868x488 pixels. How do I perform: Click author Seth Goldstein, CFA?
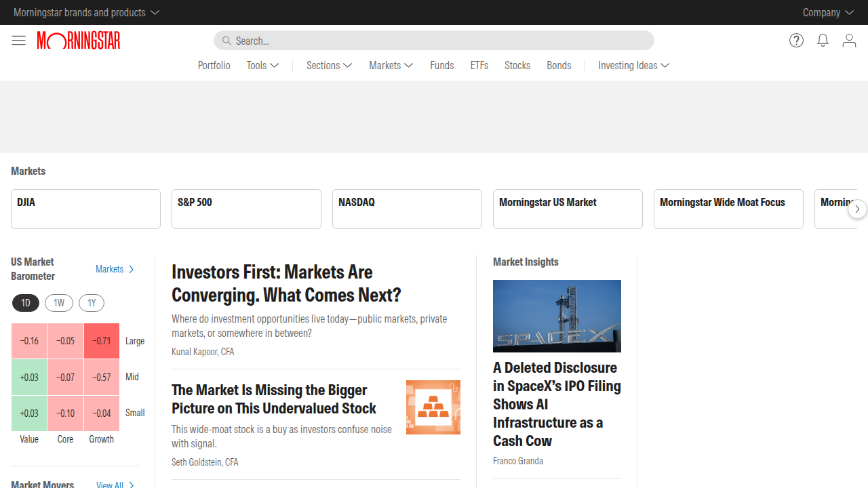click(x=205, y=462)
